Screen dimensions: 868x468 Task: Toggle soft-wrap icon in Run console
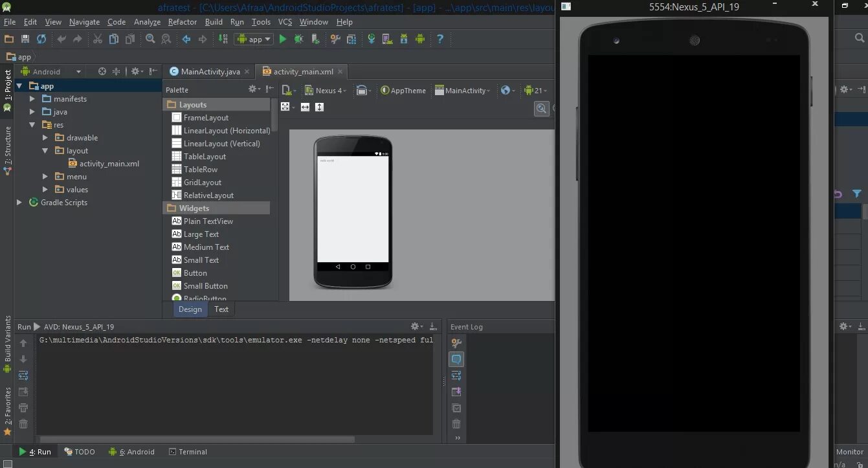point(23,375)
